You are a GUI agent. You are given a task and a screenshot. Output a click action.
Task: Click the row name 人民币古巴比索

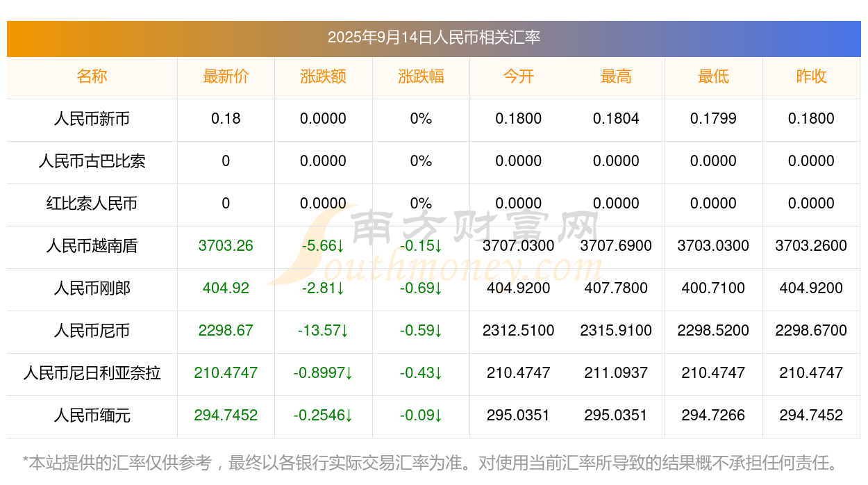pos(92,161)
